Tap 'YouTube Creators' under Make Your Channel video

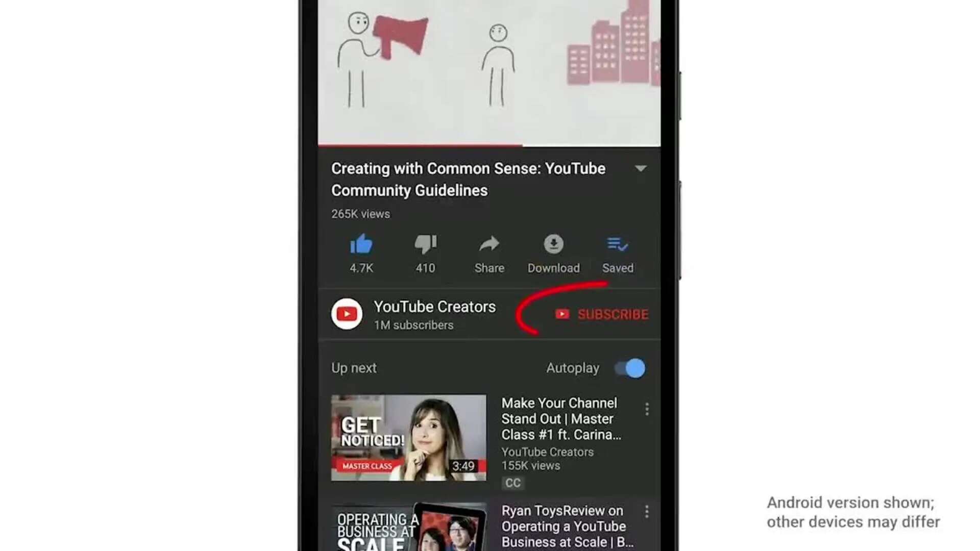[x=547, y=452]
